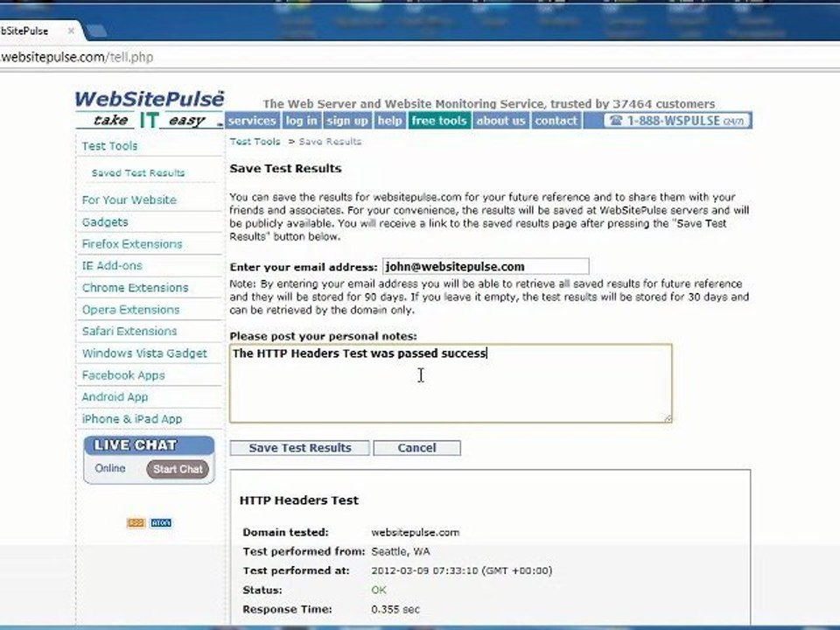Start a live chat session

[178, 469]
